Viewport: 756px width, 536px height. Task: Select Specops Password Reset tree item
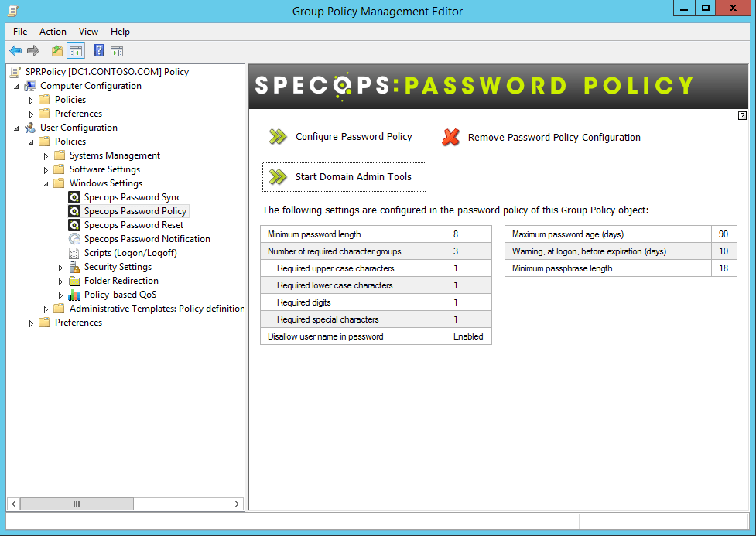tap(134, 225)
